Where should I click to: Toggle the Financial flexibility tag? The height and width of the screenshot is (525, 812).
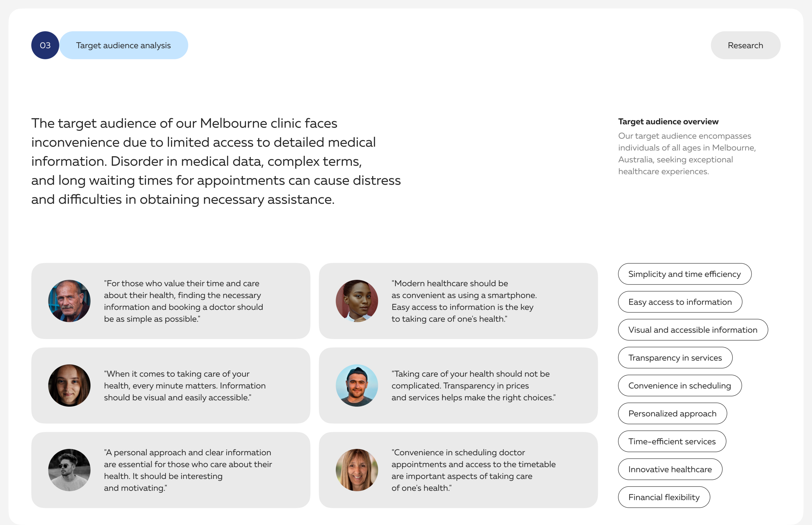click(664, 497)
